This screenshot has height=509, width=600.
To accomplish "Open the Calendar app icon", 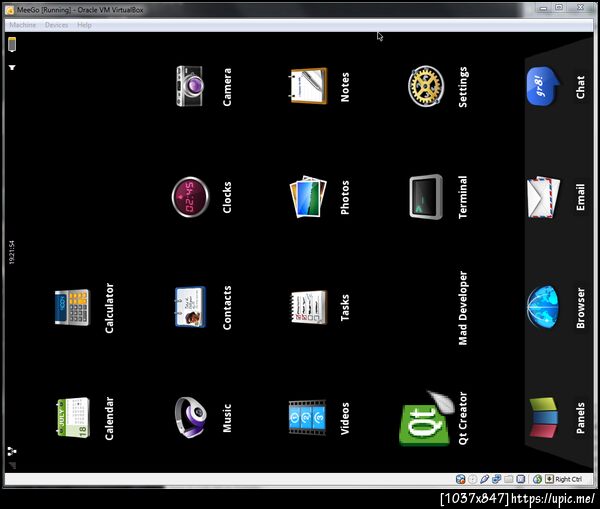I will (73, 418).
